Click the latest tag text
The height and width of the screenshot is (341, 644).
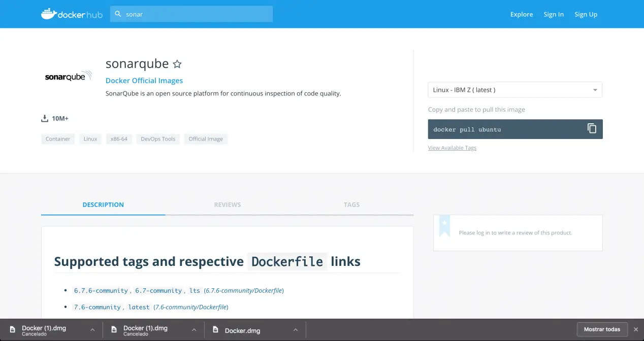(x=139, y=307)
